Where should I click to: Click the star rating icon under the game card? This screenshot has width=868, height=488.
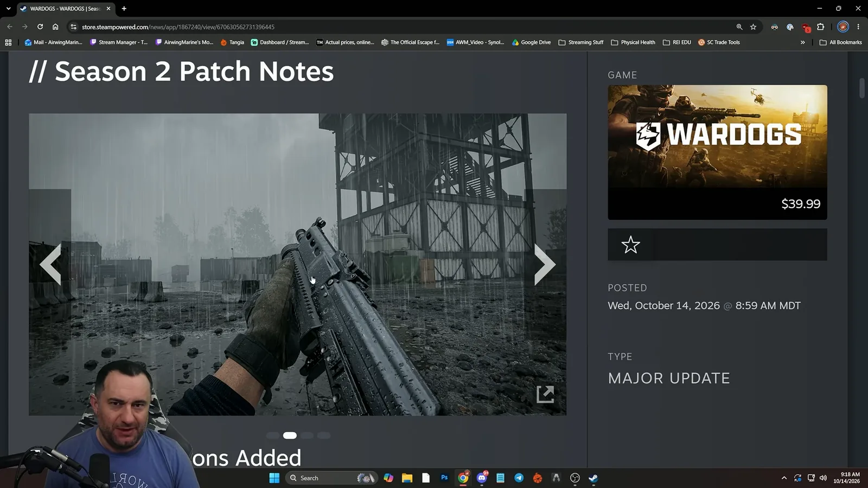click(630, 245)
